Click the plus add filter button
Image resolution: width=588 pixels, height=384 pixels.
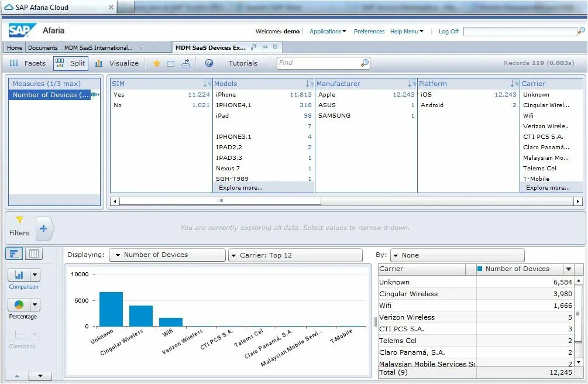pyautogui.click(x=43, y=228)
